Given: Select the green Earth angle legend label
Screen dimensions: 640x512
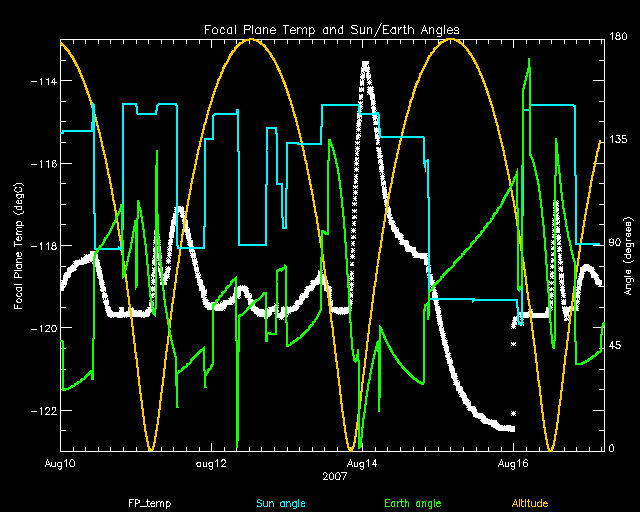Looking at the screenshot, I should click(x=413, y=503).
